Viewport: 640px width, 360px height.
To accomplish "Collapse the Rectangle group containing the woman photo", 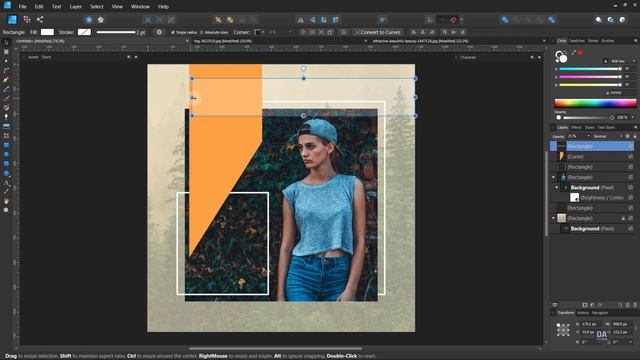I will [553, 177].
